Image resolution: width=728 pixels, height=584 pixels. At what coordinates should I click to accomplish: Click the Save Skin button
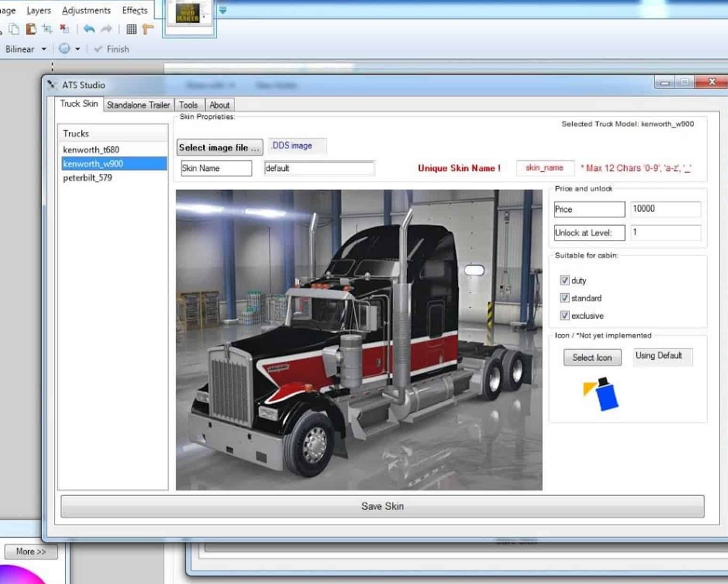tap(382, 506)
